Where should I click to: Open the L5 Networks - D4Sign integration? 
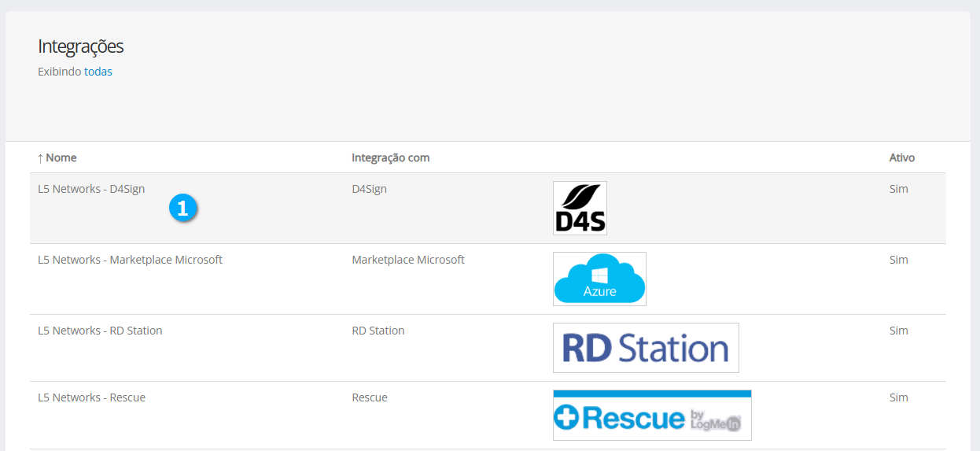tap(91, 189)
